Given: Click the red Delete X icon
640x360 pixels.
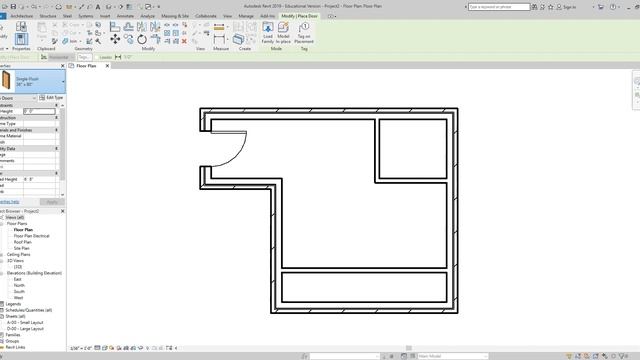Looking at the screenshot, I should [x=184, y=41].
